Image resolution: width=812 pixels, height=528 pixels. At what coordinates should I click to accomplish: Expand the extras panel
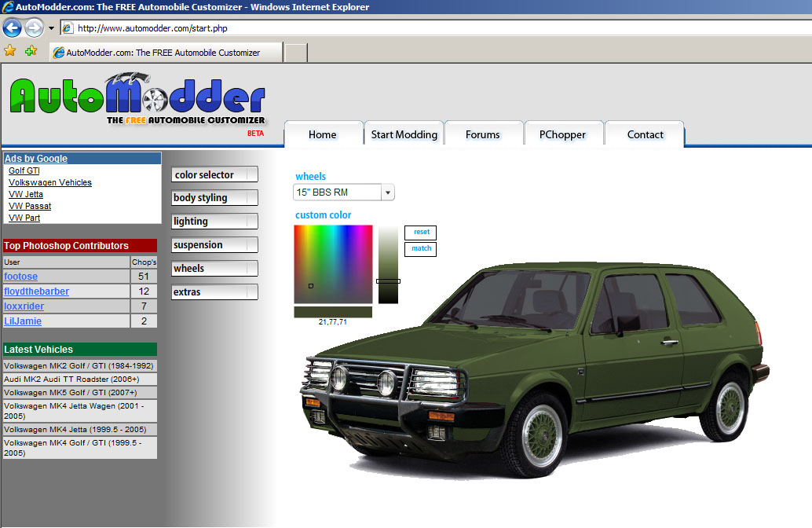click(x=214, y=292)
